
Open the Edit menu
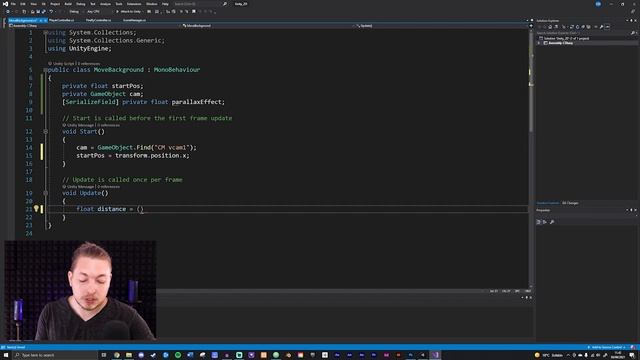(x=23, y=4)
